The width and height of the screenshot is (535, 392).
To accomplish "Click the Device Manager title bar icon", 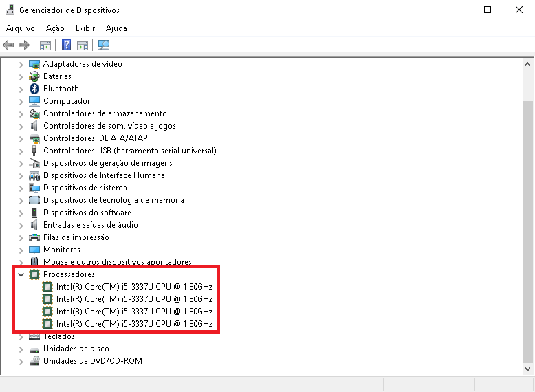I will click(10, 10).
